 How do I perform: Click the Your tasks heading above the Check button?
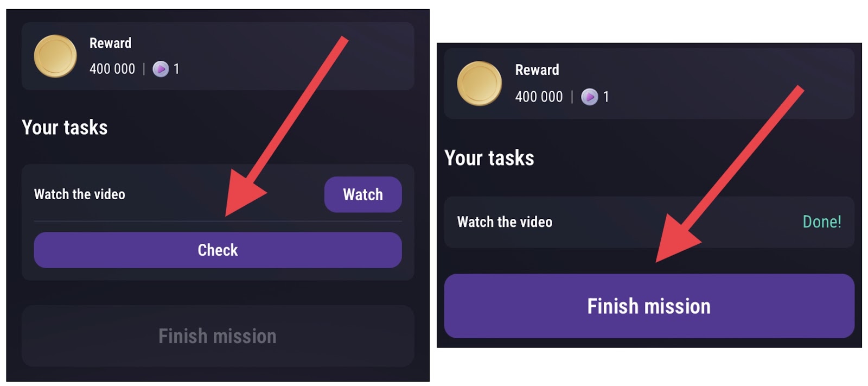(x=65, y=128)
